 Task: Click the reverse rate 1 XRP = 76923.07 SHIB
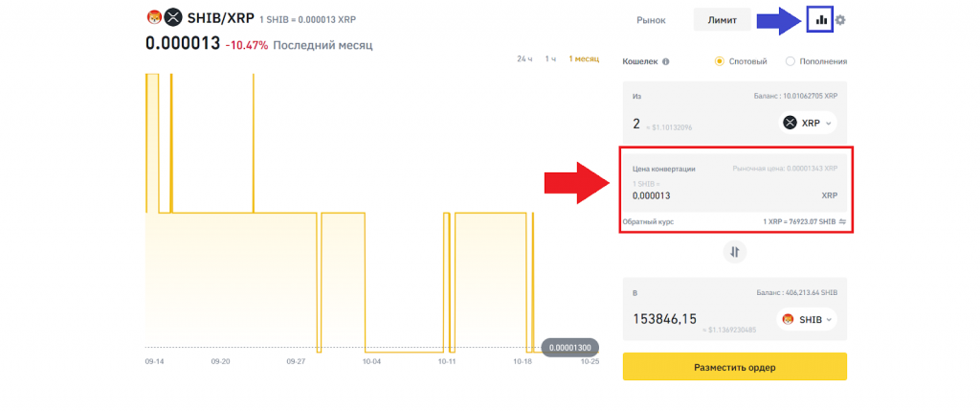pos(799,221)
